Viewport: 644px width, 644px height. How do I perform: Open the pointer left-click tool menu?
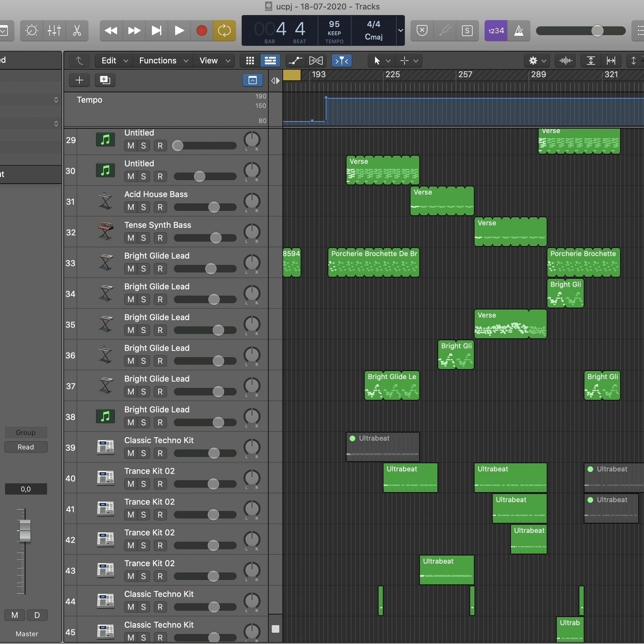pos(381,61)
